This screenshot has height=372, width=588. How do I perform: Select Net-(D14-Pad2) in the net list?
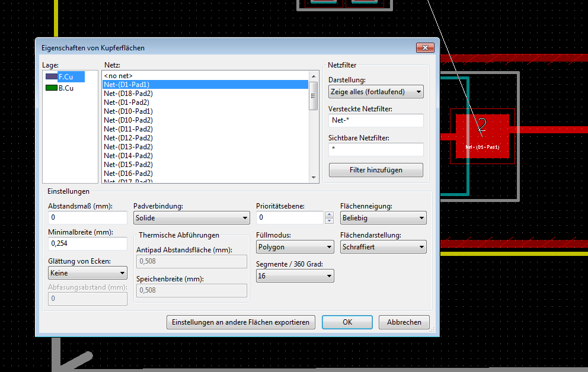205,156
